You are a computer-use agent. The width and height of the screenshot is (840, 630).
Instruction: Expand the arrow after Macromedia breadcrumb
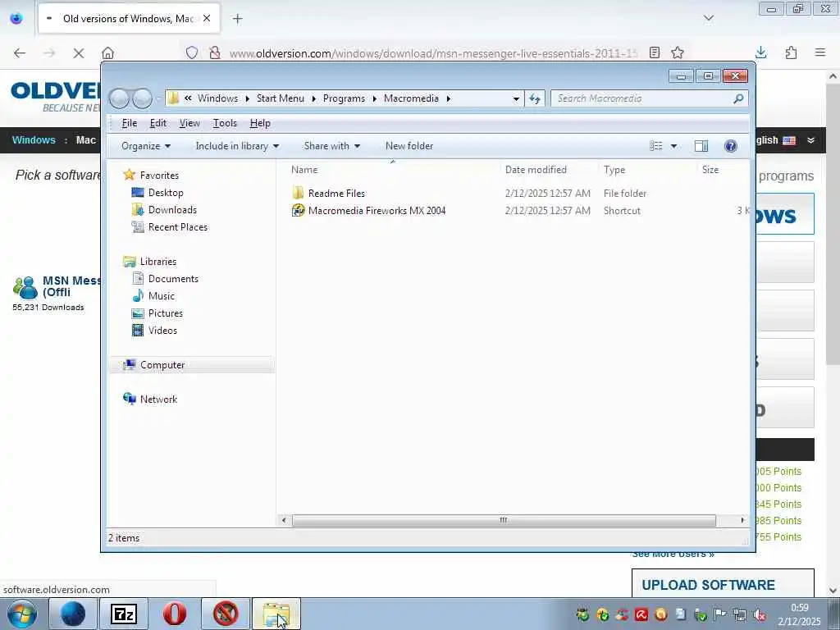(449, 98)
